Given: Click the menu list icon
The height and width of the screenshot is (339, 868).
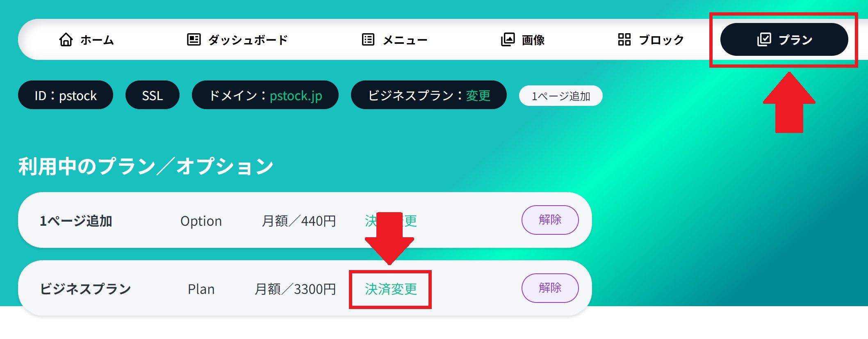Looking at the screenshot, I should point(368,40).
